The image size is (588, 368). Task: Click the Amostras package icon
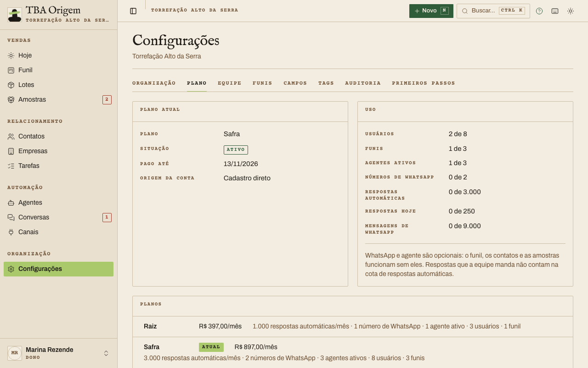[x=11, y=99]
